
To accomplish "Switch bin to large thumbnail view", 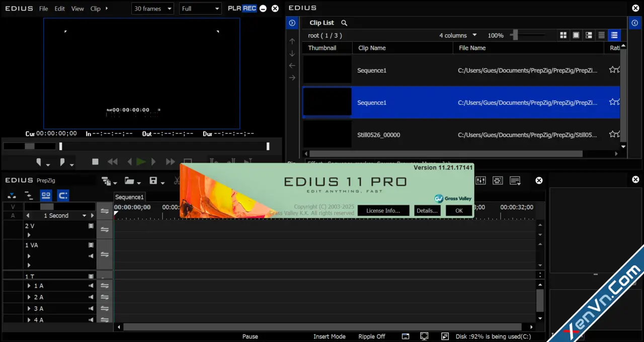I will coord(576,35).
